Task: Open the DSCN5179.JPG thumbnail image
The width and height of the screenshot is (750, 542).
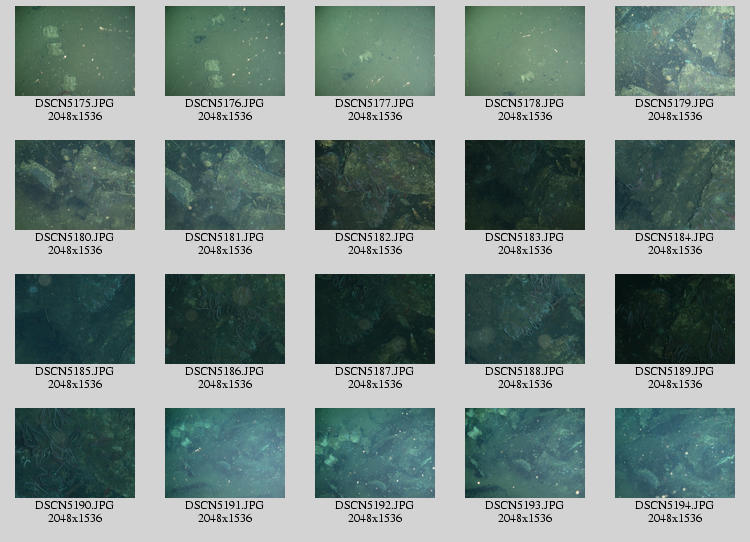Action: click(x=675, y=51)
